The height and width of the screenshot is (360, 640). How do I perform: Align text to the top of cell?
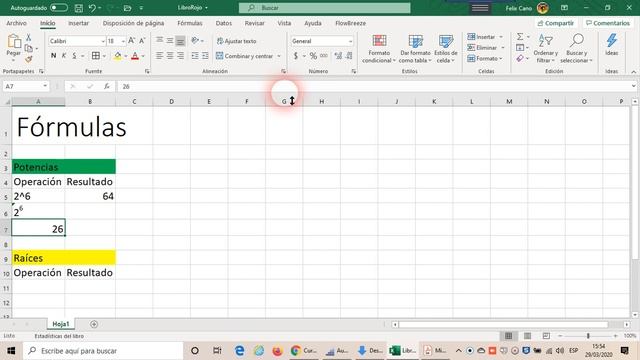click(160, 40)
